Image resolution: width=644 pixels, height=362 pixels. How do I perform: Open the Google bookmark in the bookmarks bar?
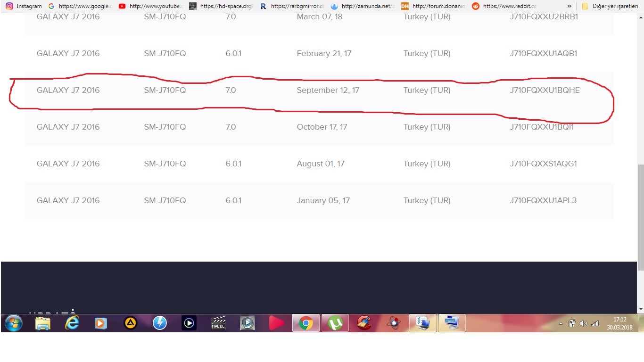80,6
